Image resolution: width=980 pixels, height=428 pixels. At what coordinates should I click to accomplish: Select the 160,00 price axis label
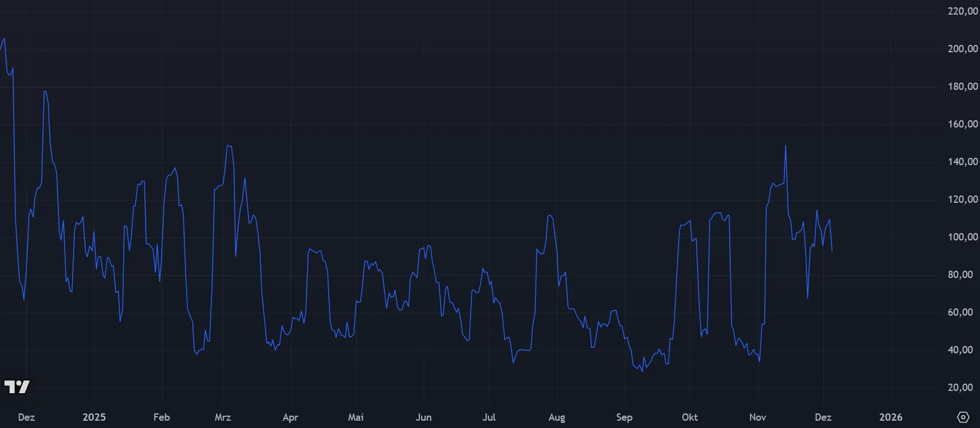pos(963,124)
